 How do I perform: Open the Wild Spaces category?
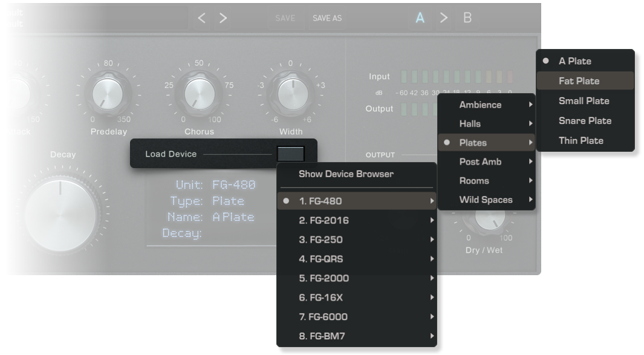[486, 200]
